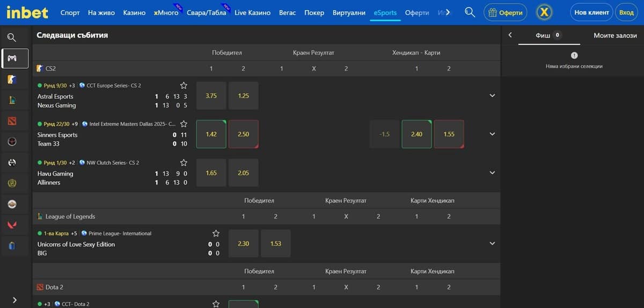Click the search icon in the left sidebar
This screenshot has width=644, height=308.
[x=12, y=38]
